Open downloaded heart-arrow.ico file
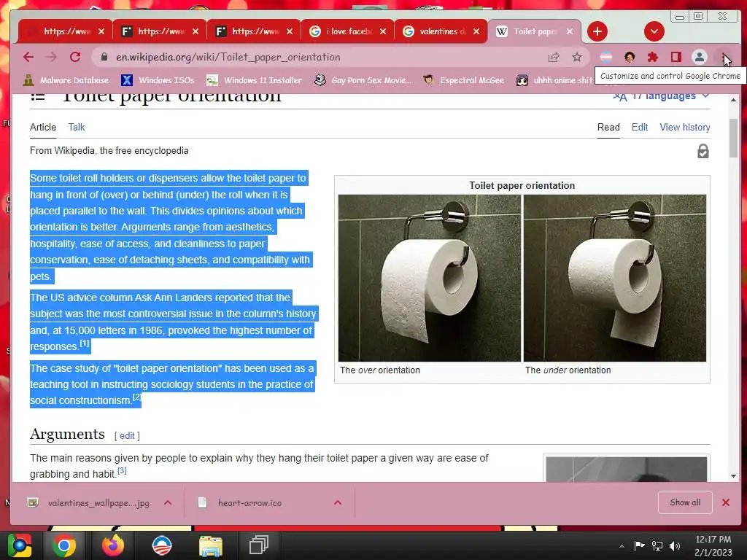This screenshot has height=560, width=747. (240, 503)
